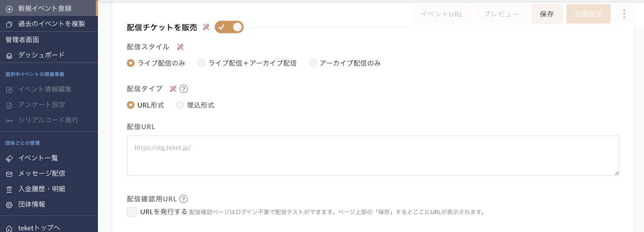Viewport: 644px width, 232px height.
Task: Choose the 埋込形式 delivery type
Action: 180,105
